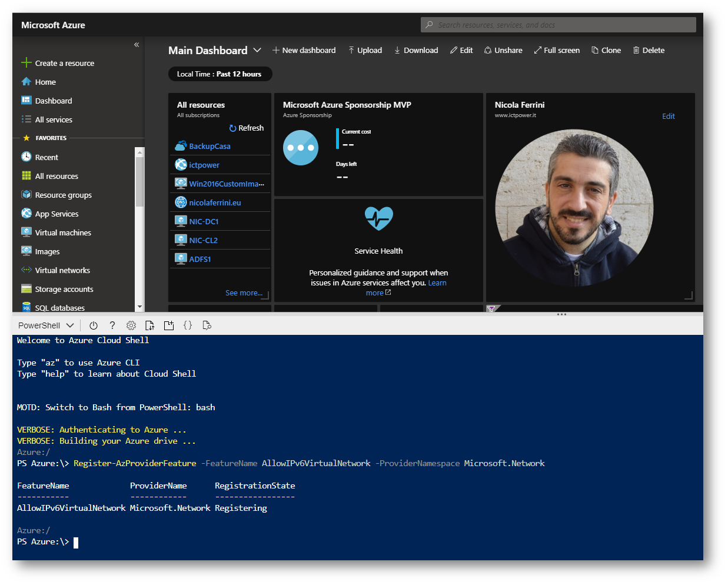Open Cloud Shell help question mark
The width and height of the screenshot is (728, 585).
112,325
